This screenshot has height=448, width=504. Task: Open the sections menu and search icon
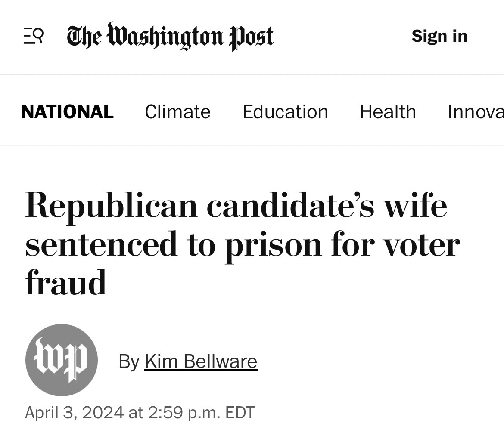pos(34,36)
